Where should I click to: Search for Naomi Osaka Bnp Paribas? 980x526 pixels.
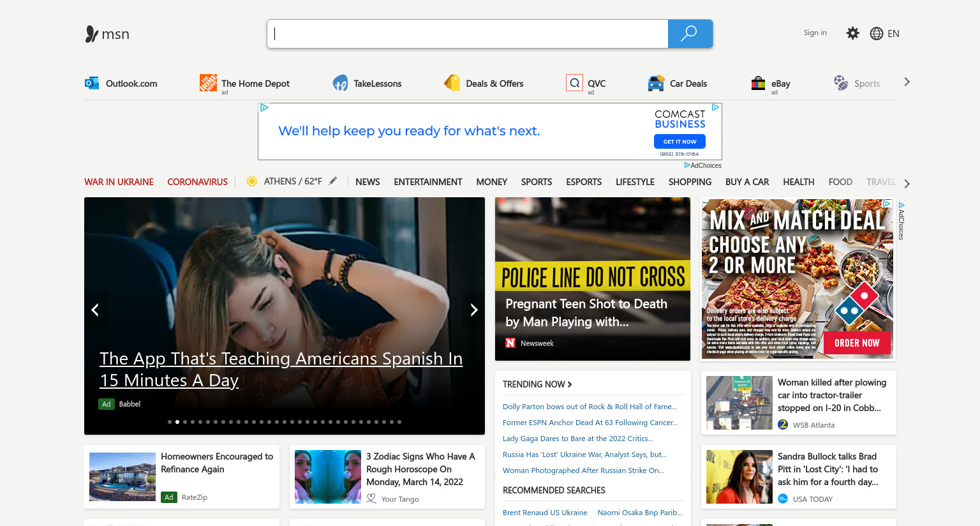coord(640,513)
